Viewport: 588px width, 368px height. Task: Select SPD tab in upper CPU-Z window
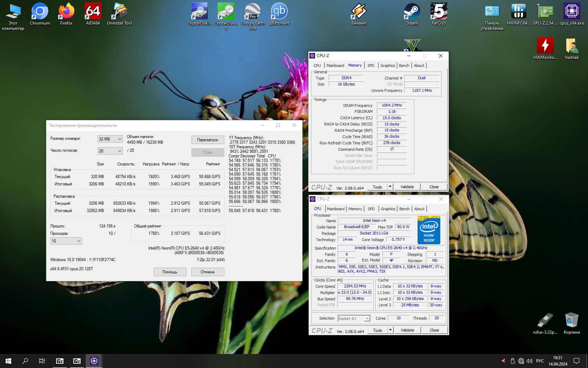(371, 66)
